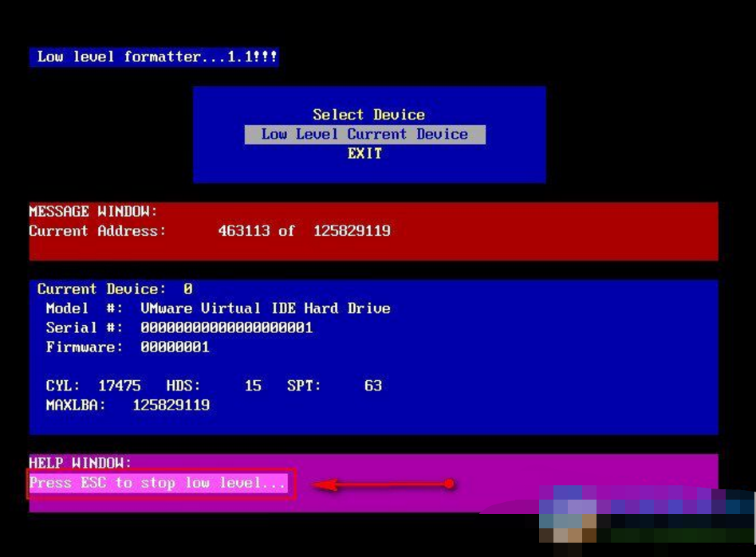Click the 'Model #:' label

tap(84, 308)
